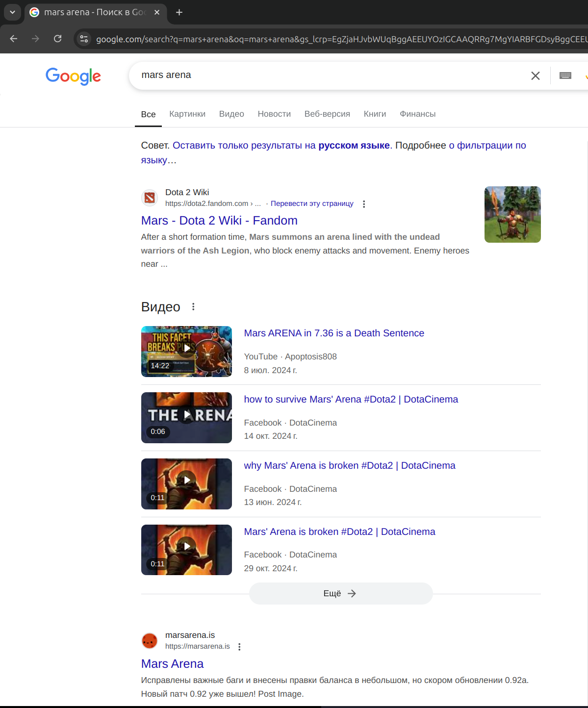Switch to the Картинки tab

pos(187,114)
